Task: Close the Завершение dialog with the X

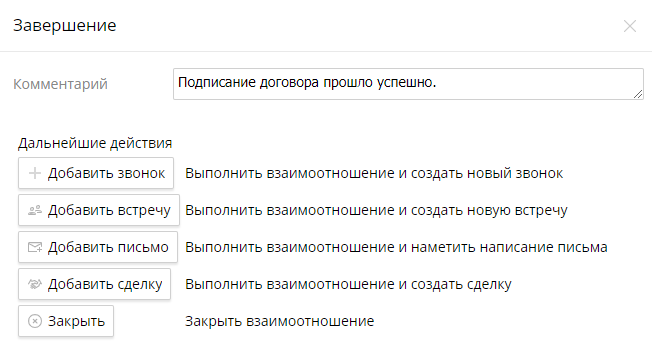Action: [630, 26]
